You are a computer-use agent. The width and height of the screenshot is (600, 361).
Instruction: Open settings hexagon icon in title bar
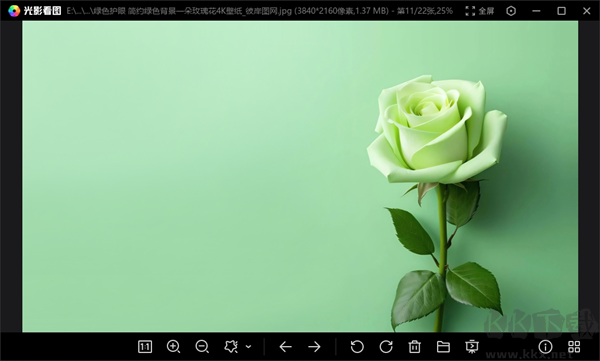point(511,11)
